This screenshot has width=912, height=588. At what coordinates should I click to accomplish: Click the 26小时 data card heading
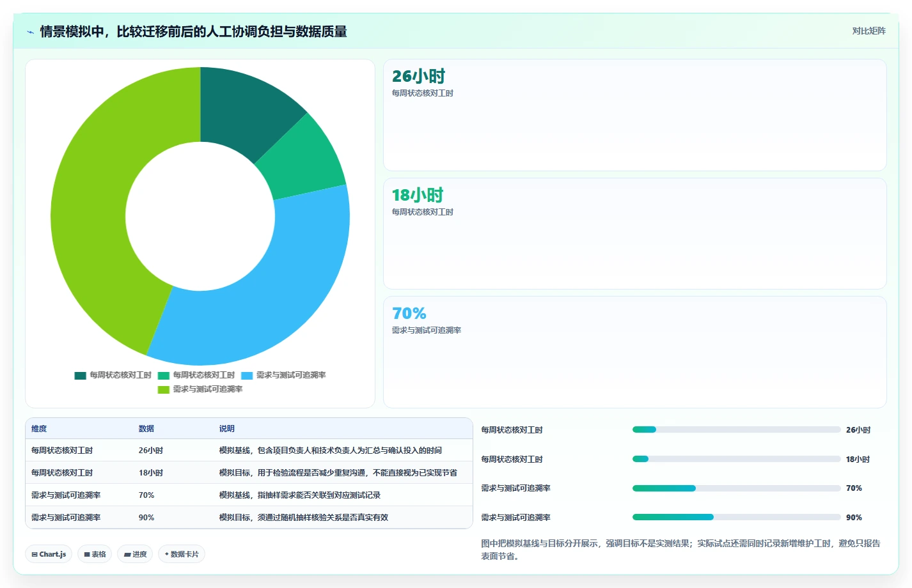[x=418, y=76]
